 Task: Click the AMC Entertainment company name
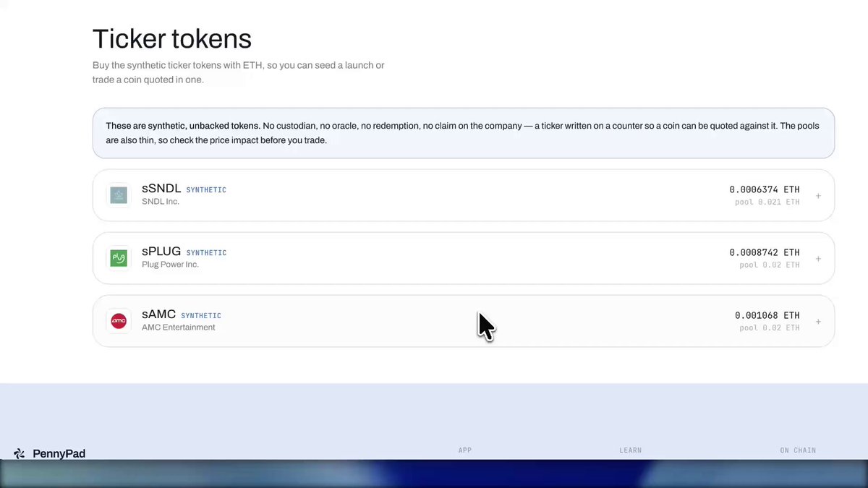point(179,328)
